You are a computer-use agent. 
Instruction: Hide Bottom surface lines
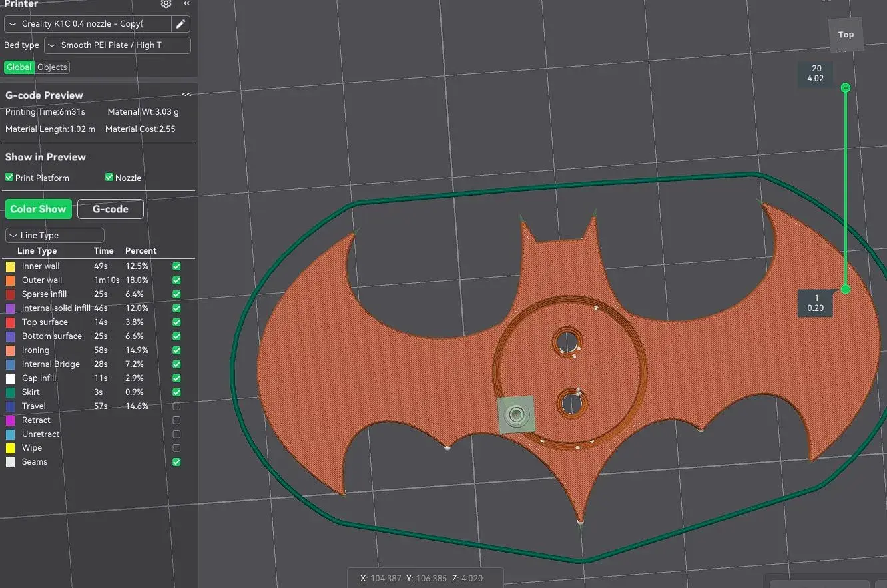(176, 336)
